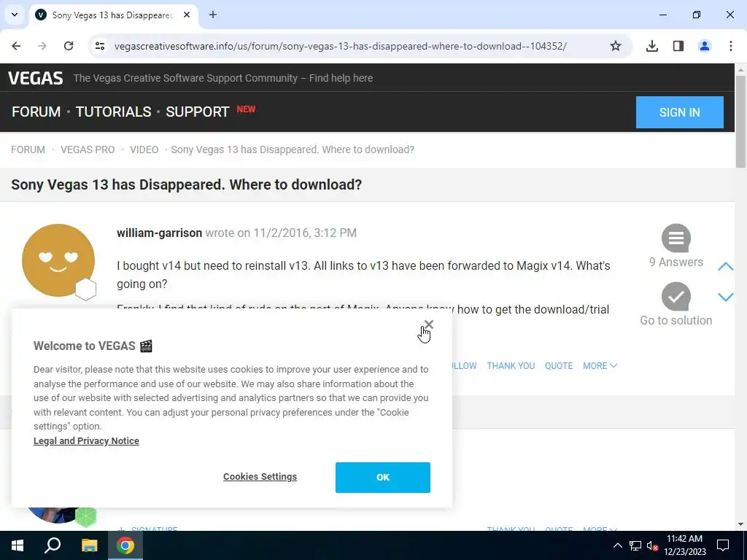
Task: Open Windows notification center
Action: coord(723,545)
